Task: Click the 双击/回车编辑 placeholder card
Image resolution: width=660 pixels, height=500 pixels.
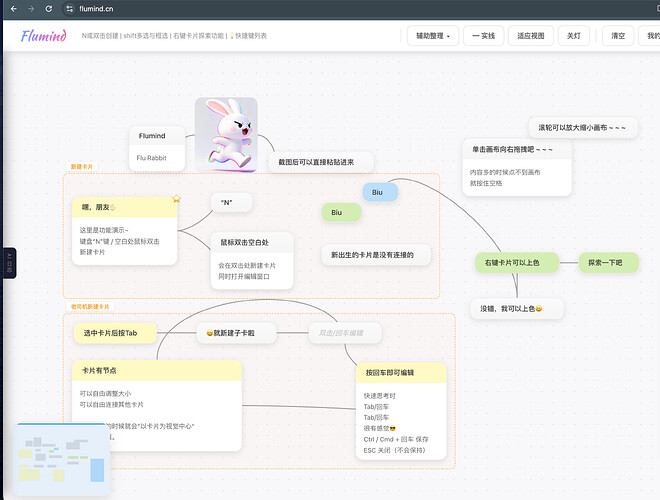Action: tap(345, 333)
